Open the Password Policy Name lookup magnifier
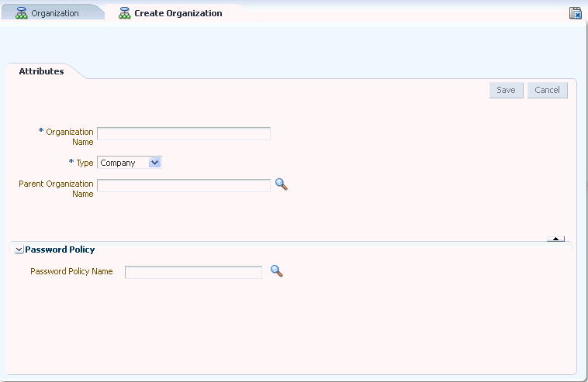The height and width of the screenshot is (382, 588). tap(277, 271)
